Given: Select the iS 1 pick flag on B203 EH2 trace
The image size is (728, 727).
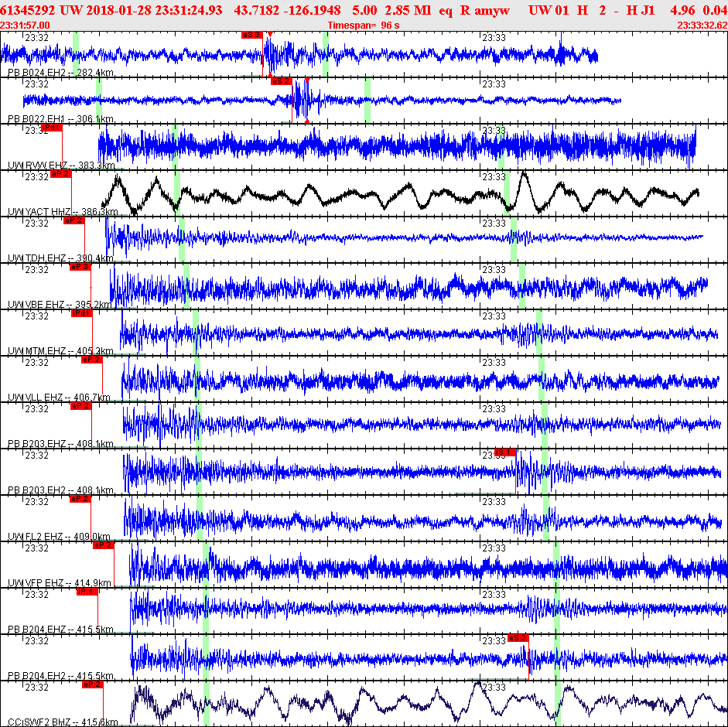Looking at the screenshot, I should [505, 452].
